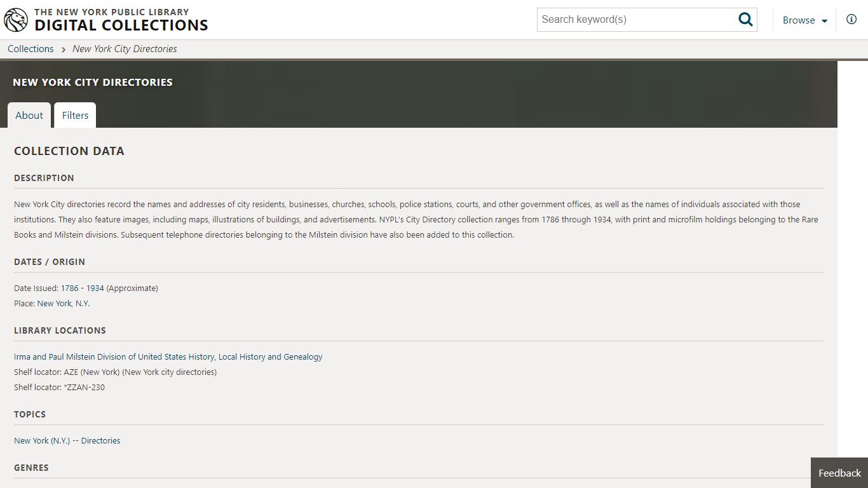Open the information circle icon
This screenshot has width=868, height=488.
pyautogui.click(x=851, y=19)
